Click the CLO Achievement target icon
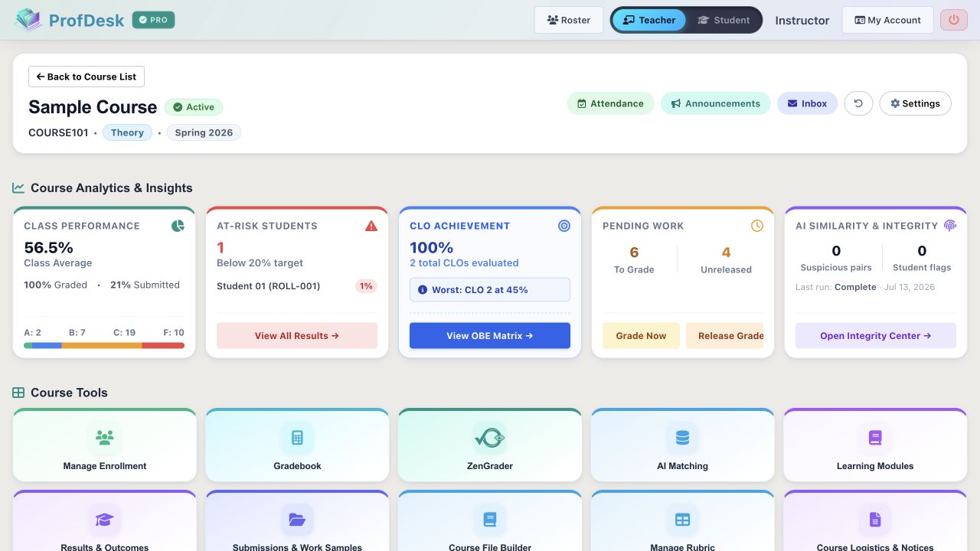The image size is (980, 551). pos(564,226)
